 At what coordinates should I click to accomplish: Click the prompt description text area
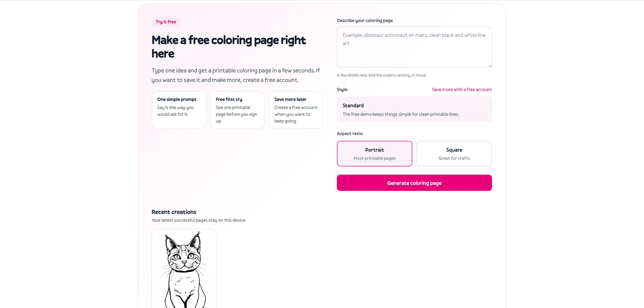pyautogui.click(x=414, y=47)
